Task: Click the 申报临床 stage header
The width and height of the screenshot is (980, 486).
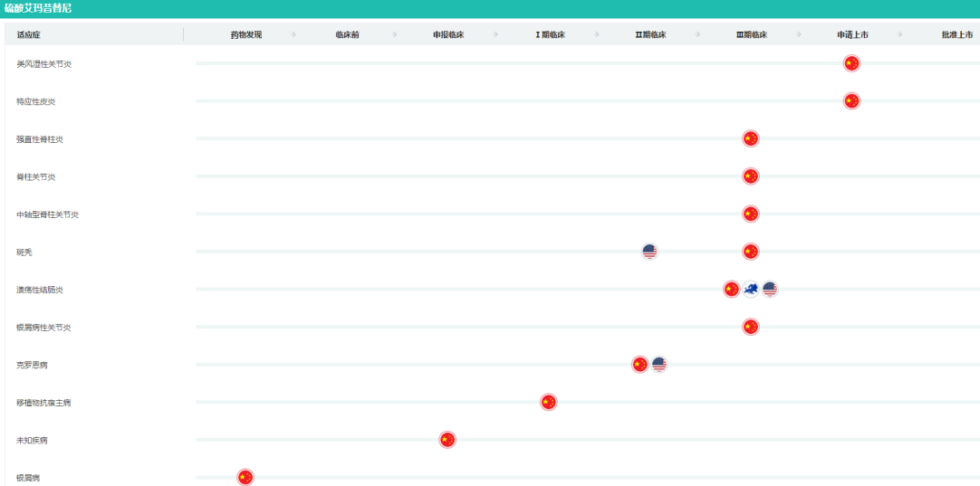Action: tap(448, 35)
